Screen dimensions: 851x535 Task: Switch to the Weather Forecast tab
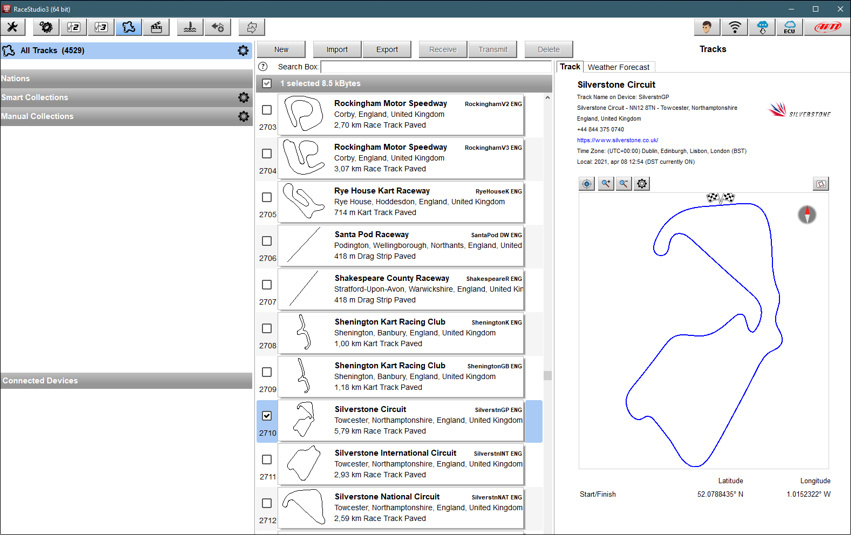[x=618, y=67]
